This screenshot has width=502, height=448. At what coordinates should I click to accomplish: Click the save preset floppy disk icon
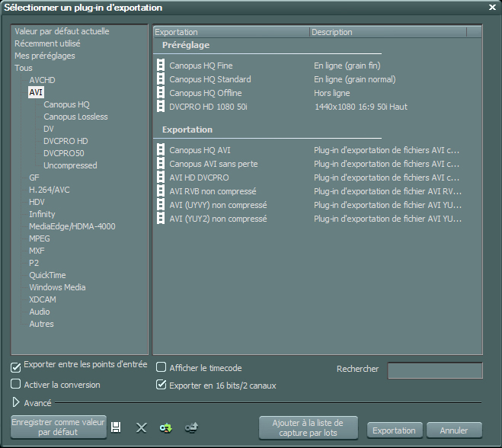116,427
